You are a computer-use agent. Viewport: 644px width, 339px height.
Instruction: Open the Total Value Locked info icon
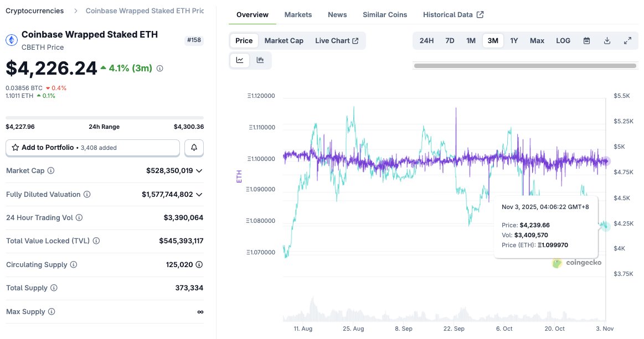click(96, 241)
